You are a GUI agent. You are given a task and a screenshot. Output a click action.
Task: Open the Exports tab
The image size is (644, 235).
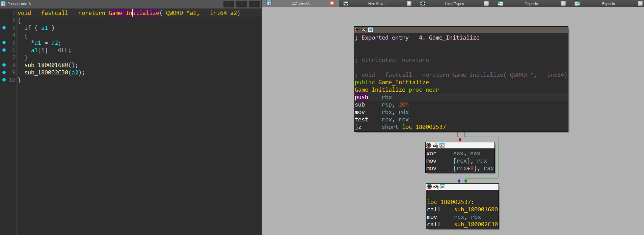click(609, 4)
